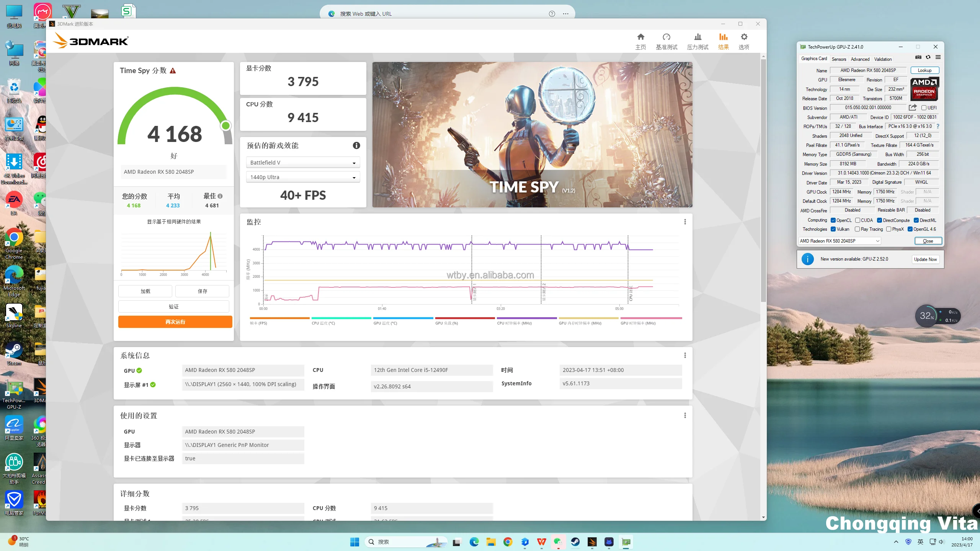Click the estimated game performance info icon
The height and width of the screenshot is (551, 980).
pyautogui.click(x=356, y=145)
